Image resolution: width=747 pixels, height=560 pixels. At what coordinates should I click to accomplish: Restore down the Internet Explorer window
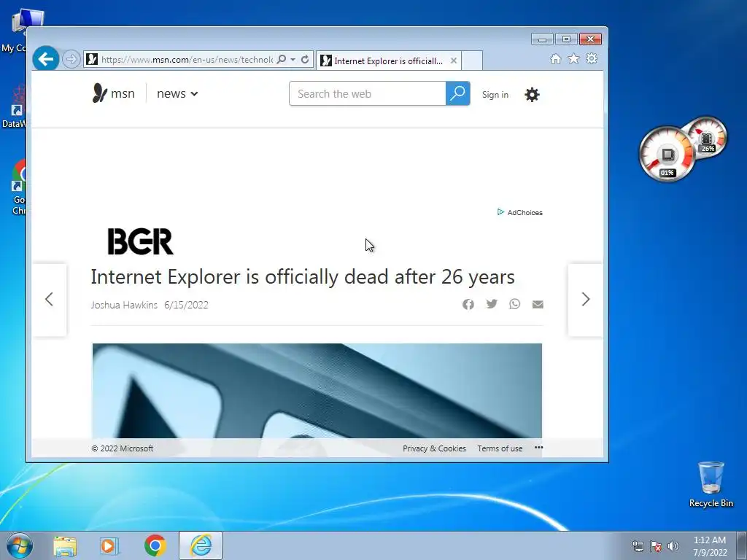pyautogui.click(x=566, y=39)
